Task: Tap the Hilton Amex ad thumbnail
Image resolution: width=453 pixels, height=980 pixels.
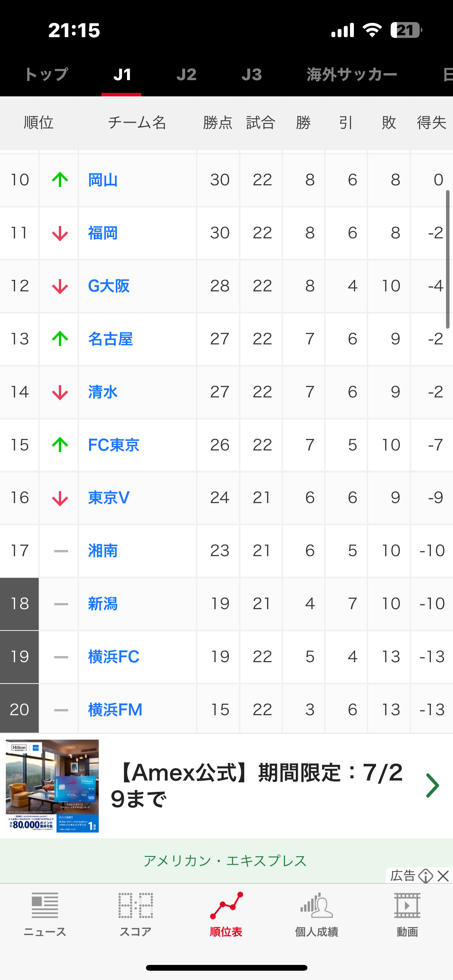Action: click(x=52, y=786)
